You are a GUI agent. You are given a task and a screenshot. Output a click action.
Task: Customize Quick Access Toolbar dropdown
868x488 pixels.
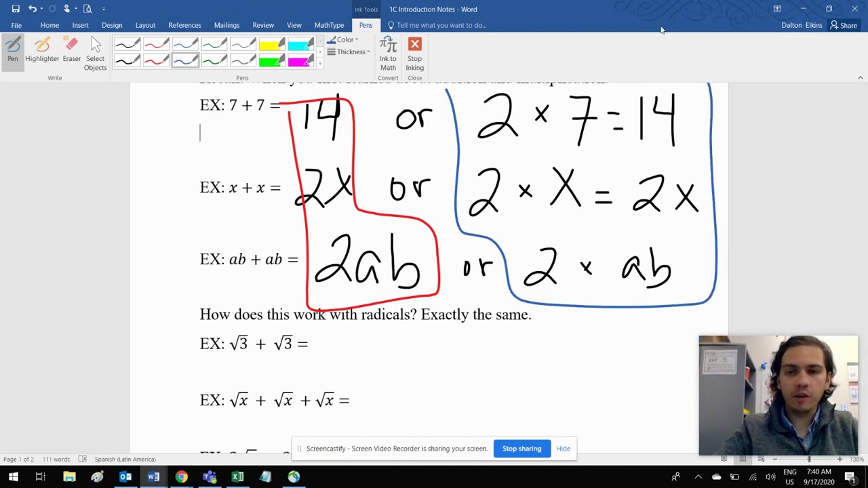(x=104, y=9)
